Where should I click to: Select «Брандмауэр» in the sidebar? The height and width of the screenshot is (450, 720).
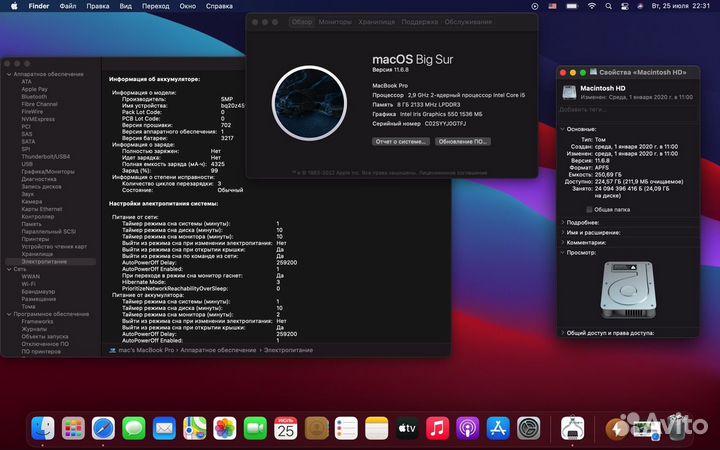(x=38, y=291)
